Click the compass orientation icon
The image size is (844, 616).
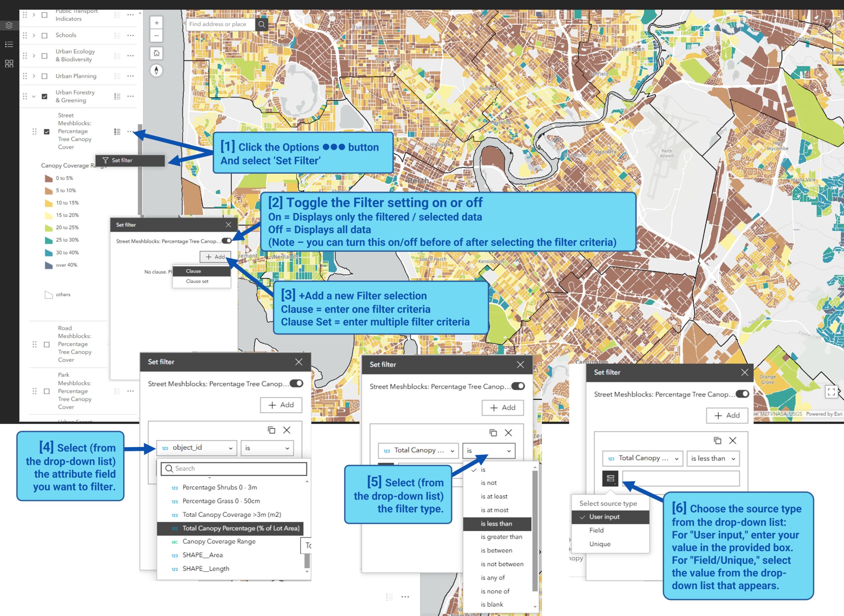tap(157, 70)
